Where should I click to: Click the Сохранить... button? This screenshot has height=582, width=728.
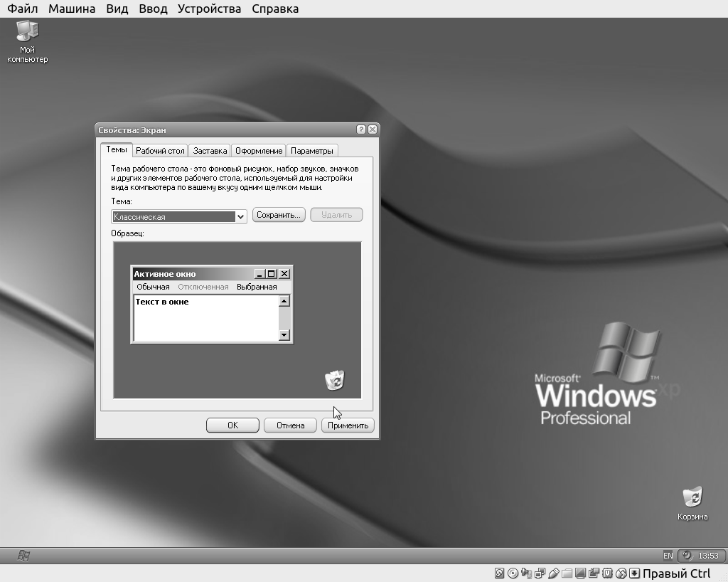[279, 215]
